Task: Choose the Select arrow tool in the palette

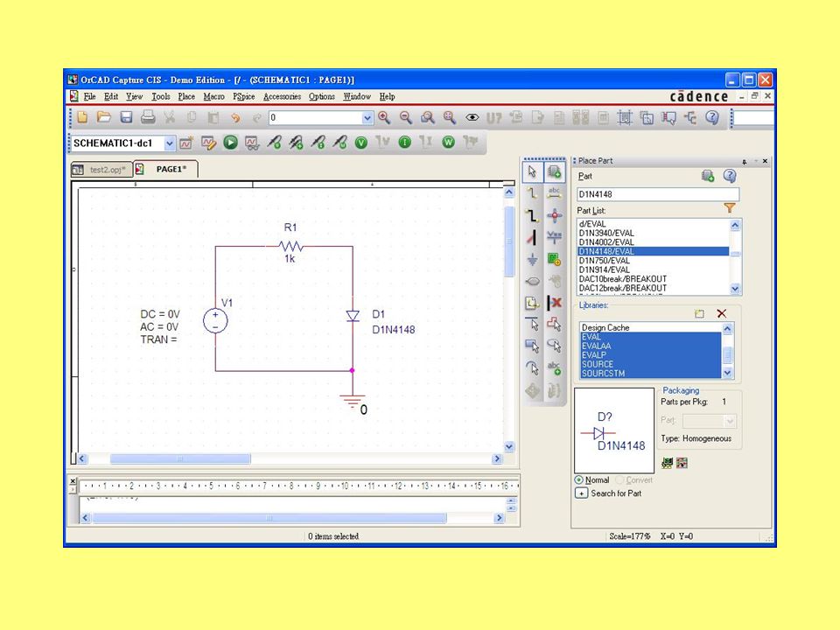Action: [x=533, y=172]
